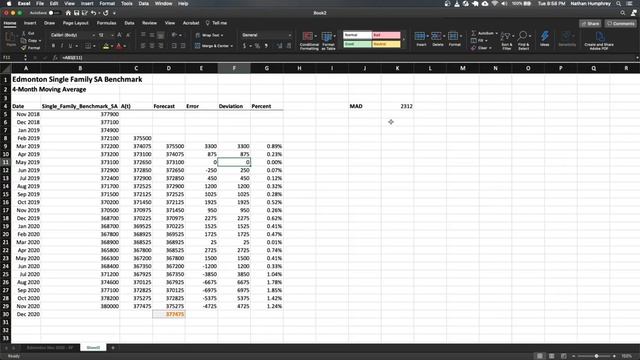The image size is (640, 360).
Task: Click the percent style icon
Action: click(x=257, y=46)
